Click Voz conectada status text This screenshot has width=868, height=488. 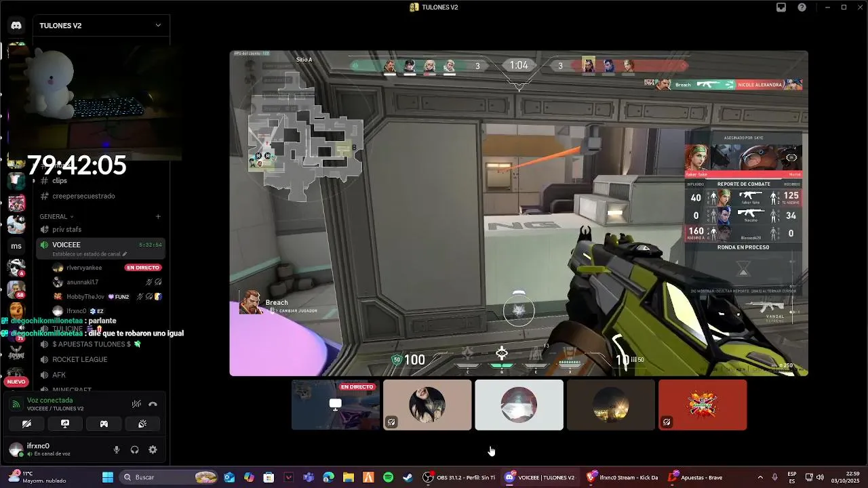coord(50,400)
